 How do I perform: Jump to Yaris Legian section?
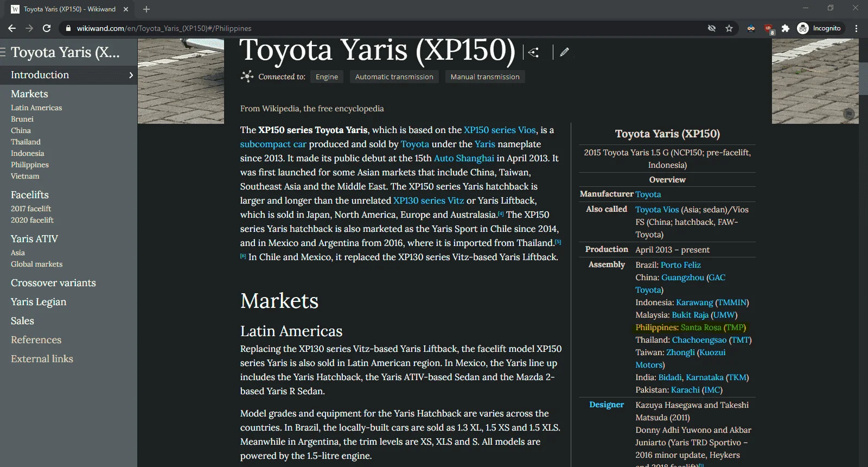click(x=39, y=302)
